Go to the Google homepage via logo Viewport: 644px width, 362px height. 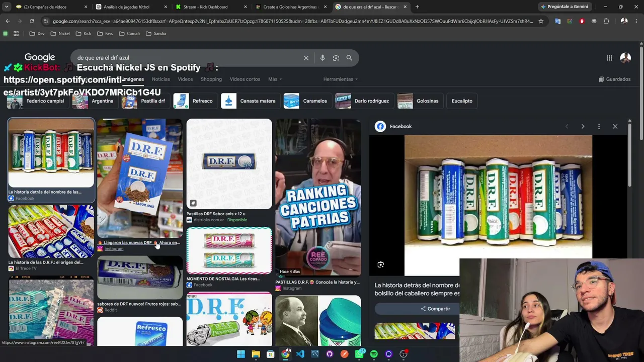point(40,57)
